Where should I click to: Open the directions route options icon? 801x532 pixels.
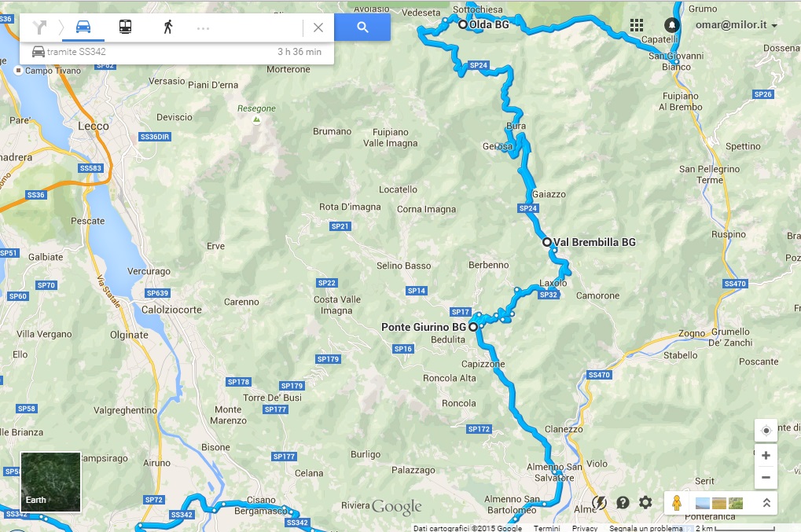(39, 27)
